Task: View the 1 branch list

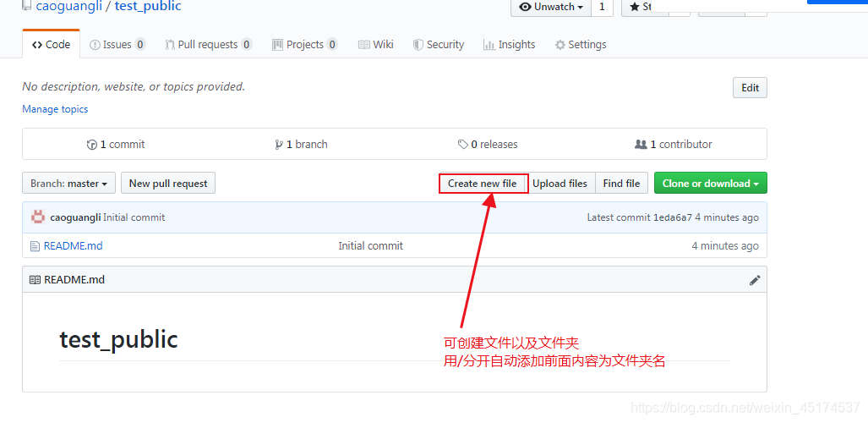Action: tap(301, 144)
